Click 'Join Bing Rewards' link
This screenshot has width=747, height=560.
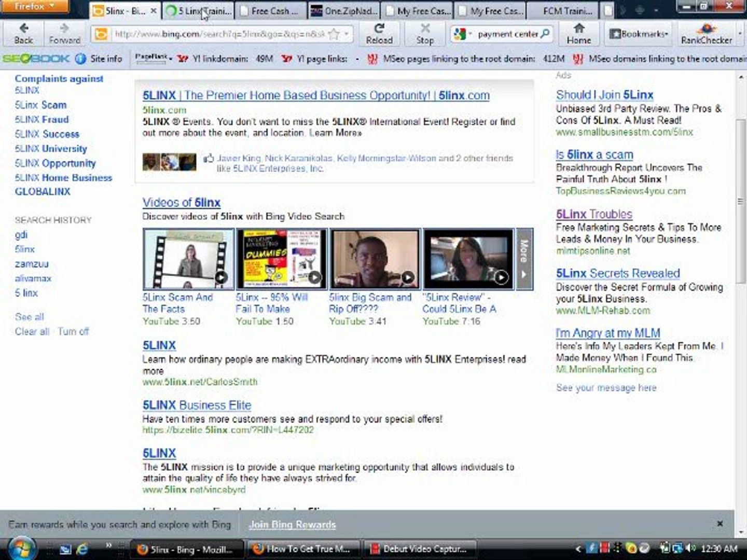coord(292,525)
